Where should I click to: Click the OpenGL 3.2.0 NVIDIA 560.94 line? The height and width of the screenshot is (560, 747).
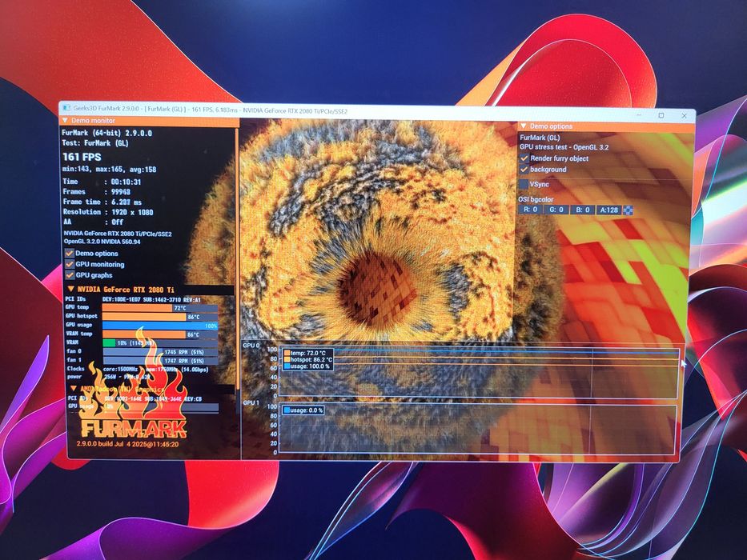click(102, 242)
